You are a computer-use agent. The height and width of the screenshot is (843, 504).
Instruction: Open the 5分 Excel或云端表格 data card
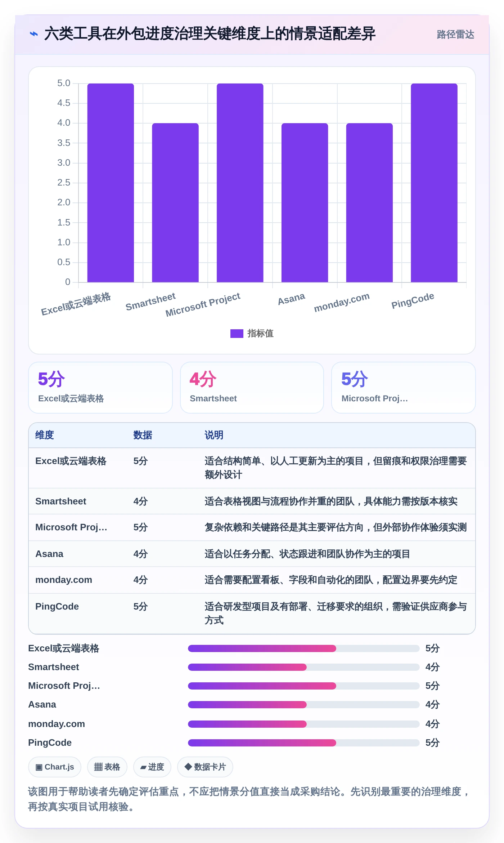(100, 388)
